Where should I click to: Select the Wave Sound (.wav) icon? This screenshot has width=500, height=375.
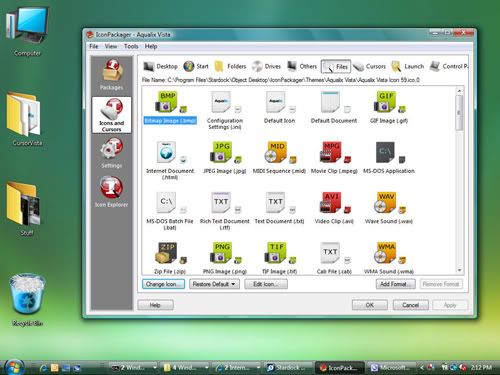coord(388,208)
